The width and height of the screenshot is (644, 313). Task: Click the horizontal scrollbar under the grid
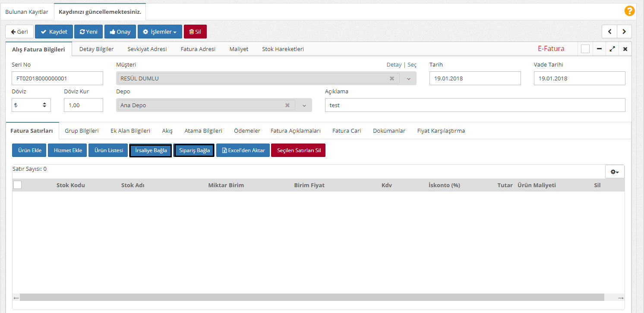click(x=312, y=297)
